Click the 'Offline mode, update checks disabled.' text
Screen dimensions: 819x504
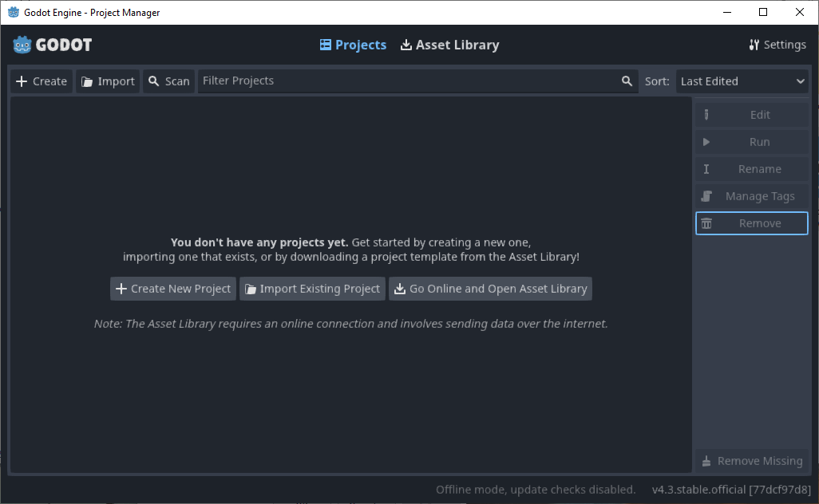coord(536,490)
